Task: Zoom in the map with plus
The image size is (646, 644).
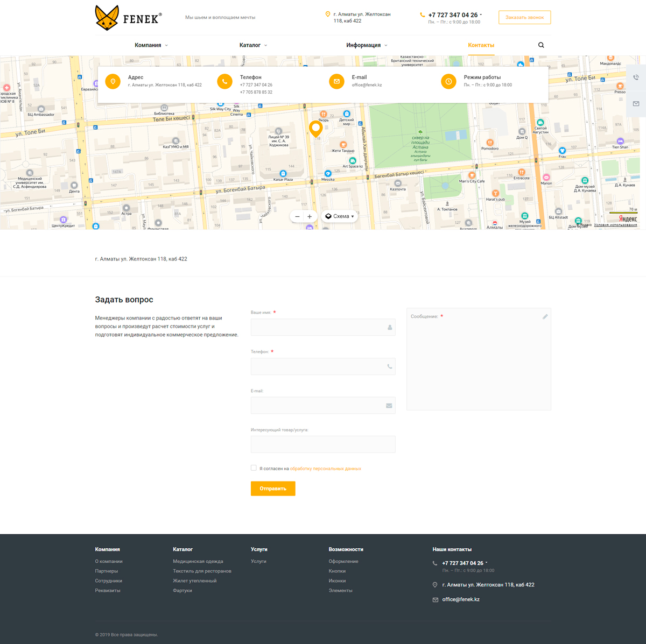Action: tap(310, 216)
